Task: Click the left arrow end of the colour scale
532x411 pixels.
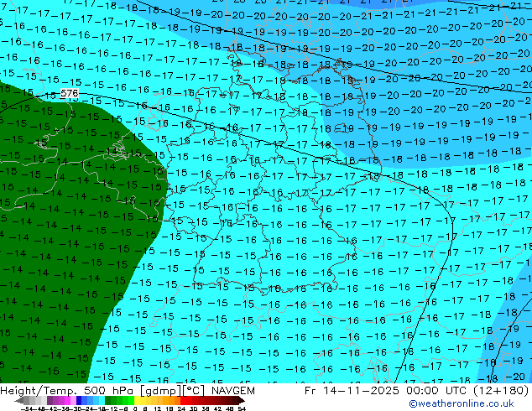Action: [x=18, y=400]
